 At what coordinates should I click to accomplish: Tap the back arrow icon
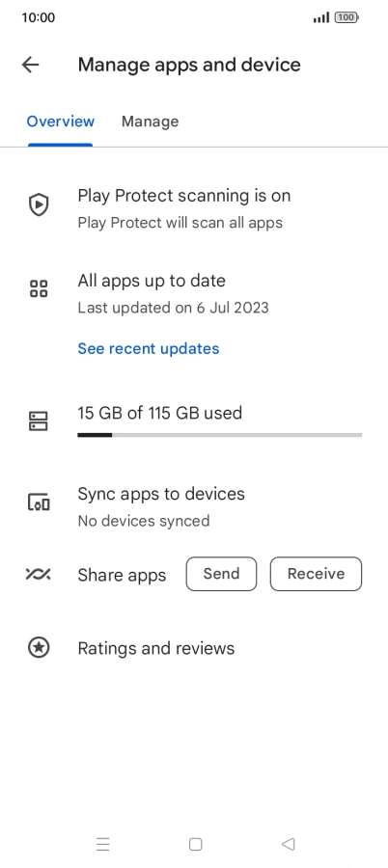pyautogui.click(x=31, y=65)
